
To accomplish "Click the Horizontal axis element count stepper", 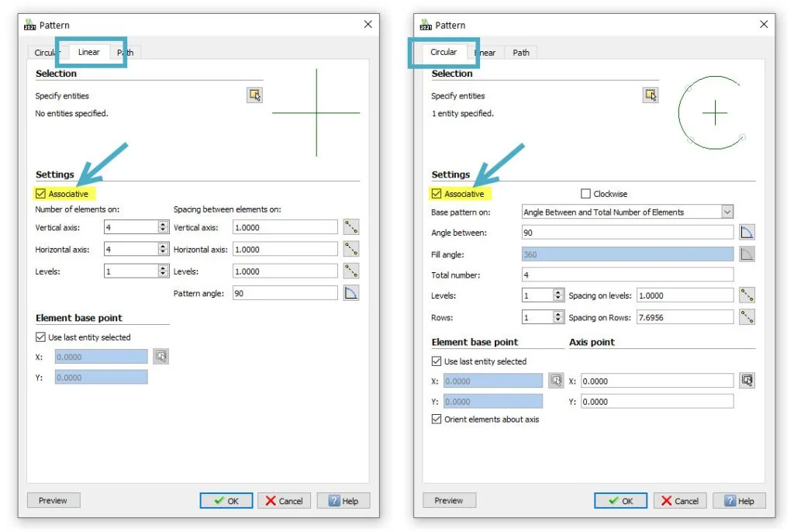I will coord(163,250).
